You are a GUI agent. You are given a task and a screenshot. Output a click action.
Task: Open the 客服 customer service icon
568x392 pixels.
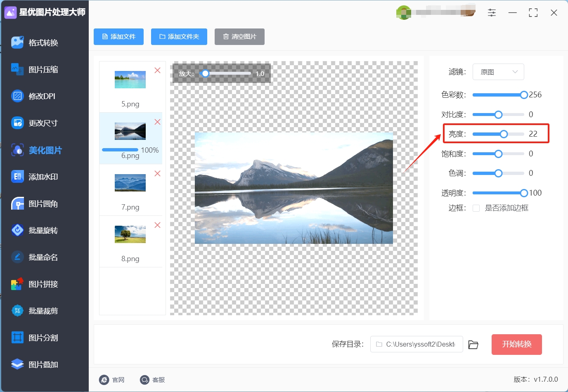click(x=144, y=380)
